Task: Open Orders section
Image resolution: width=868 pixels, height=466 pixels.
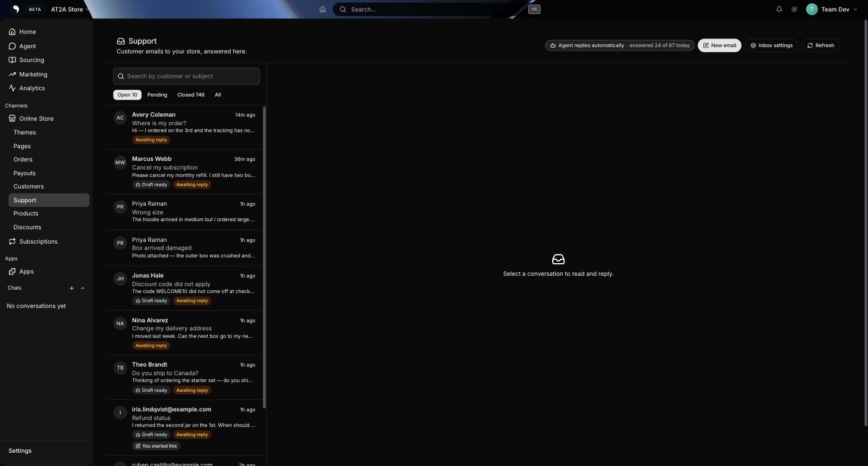Action: (x=49, y=159)
